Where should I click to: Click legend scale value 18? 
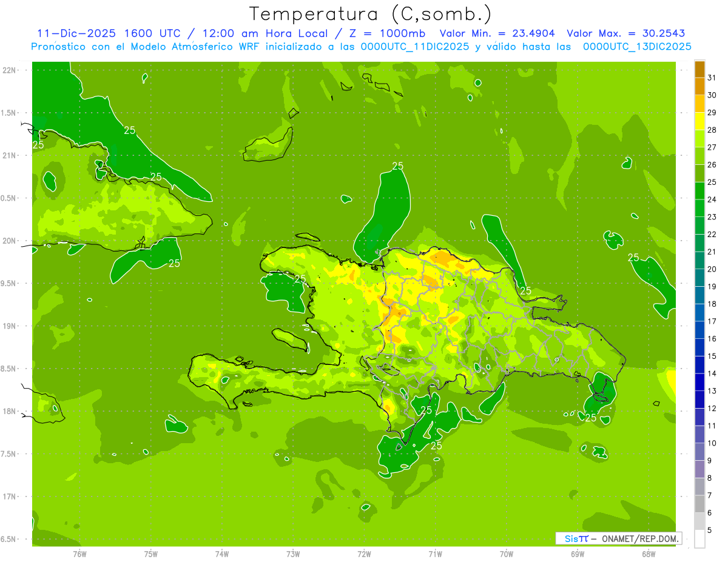[712, 304]
